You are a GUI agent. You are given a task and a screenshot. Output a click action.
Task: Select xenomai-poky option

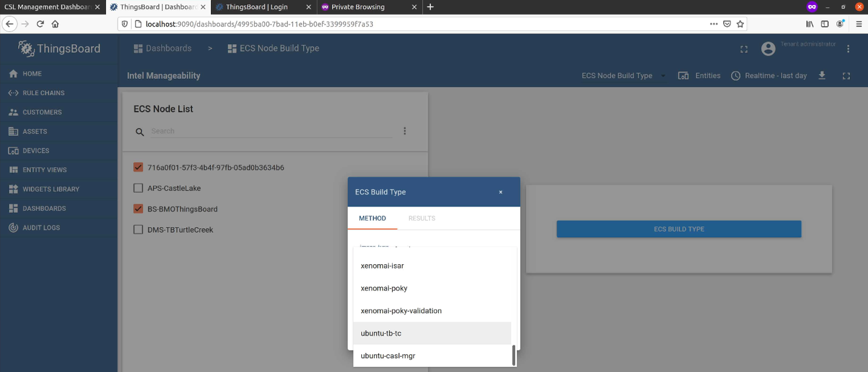(x=432, y=288)
